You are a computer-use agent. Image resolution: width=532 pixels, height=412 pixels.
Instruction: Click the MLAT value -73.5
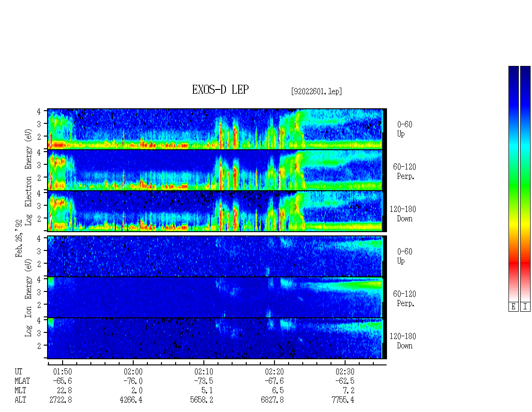[x=203, y=381]
